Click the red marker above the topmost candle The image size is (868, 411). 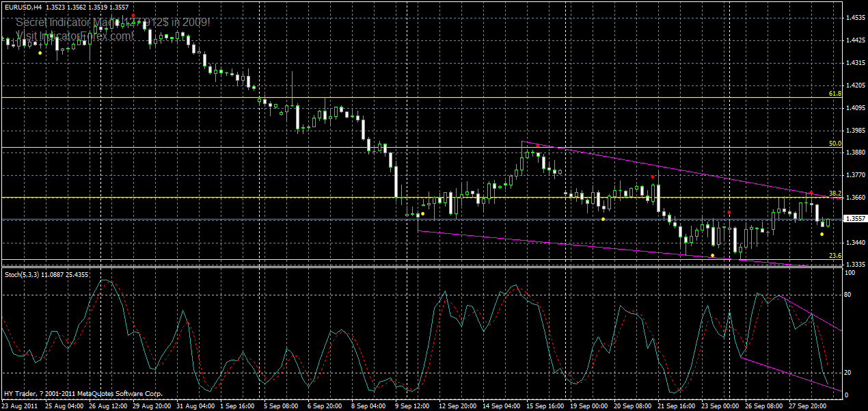pos(133,14)
